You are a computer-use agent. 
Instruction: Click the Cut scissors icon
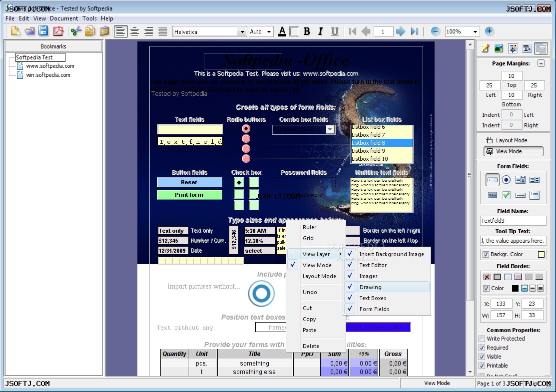tap(76, 31)
